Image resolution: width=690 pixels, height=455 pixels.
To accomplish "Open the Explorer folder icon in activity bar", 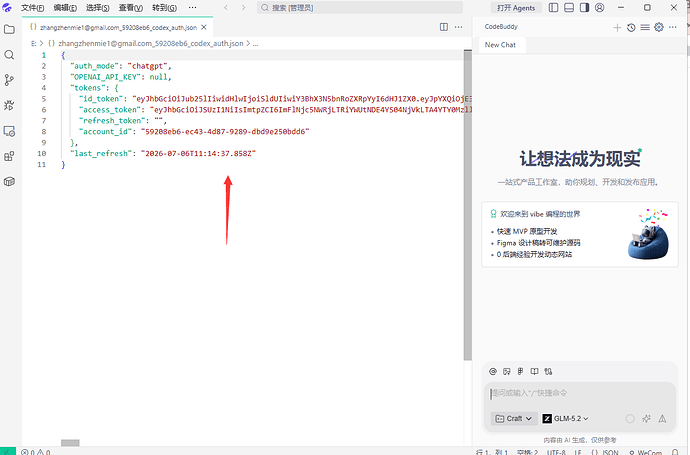I will click(9, 29).
